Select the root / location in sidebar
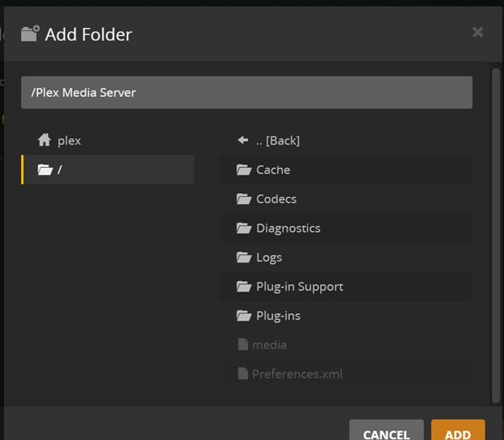The width and height of the screenshot is (504, 440). coord(107,170)
